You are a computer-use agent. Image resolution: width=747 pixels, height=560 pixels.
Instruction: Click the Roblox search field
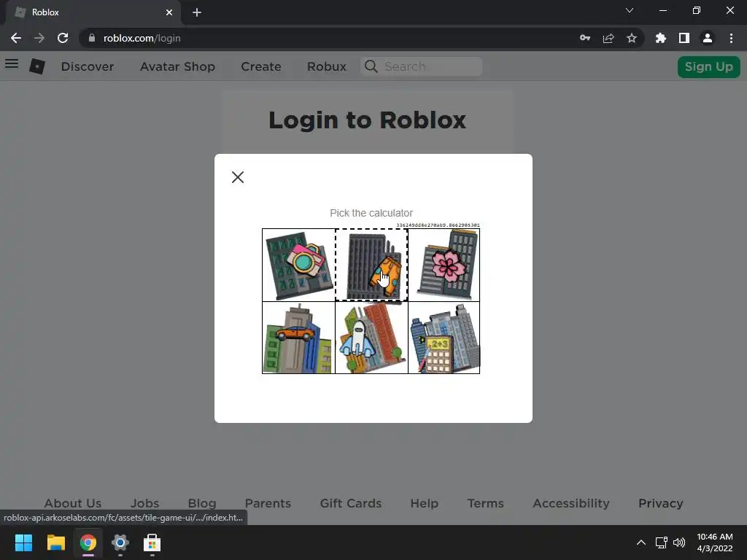tap(422, 66)
